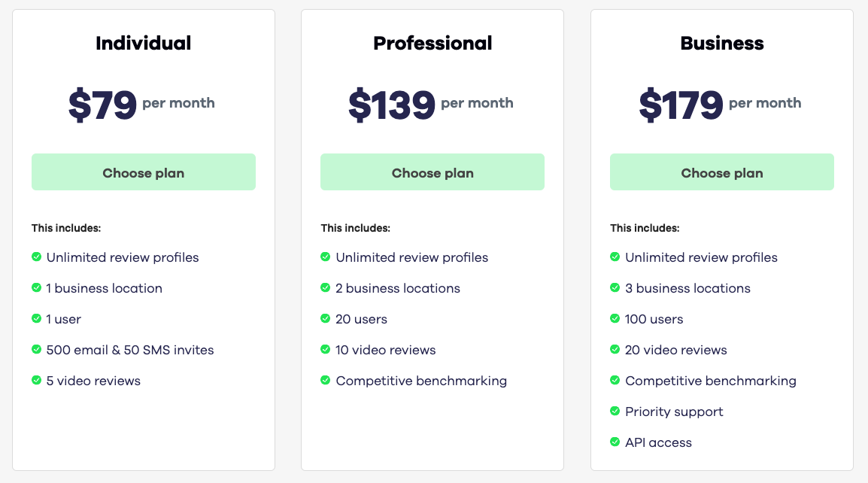Click the check icon next to 500 email & 50 SMS invites
This screenshot has width=868, height=483.
(x=36, y=350)
